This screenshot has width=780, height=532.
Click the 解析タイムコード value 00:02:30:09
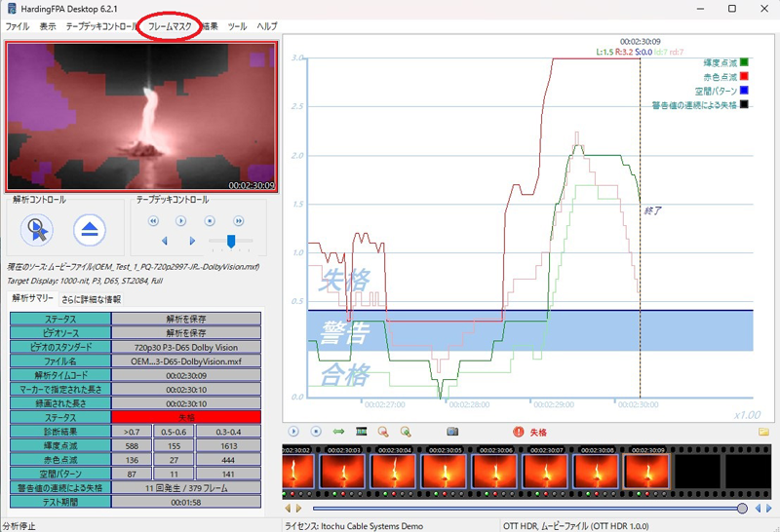click(186, 375)
